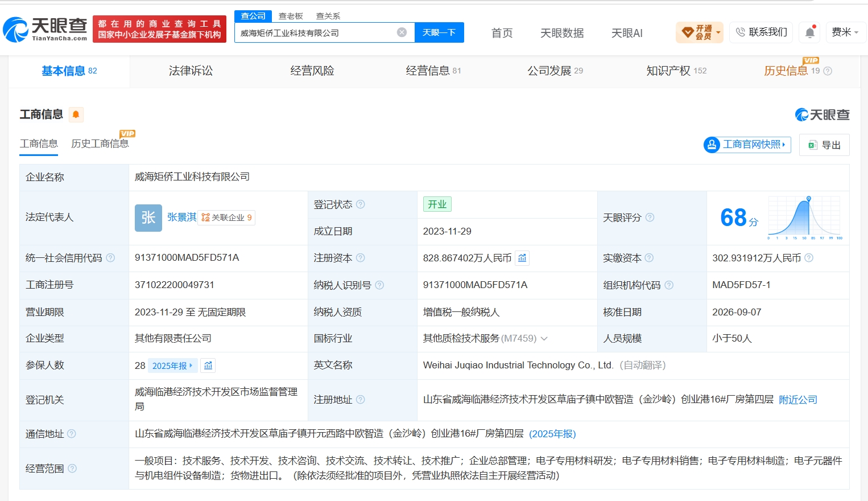Open the 公司发展 tab
The image size is (868, 501).
[x=555, y=71]
